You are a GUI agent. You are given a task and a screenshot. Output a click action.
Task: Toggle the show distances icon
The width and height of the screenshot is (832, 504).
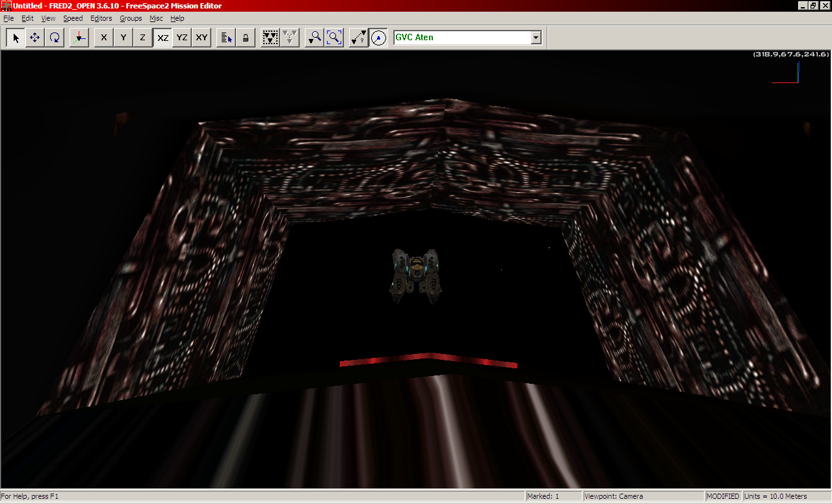coord(358,38)
